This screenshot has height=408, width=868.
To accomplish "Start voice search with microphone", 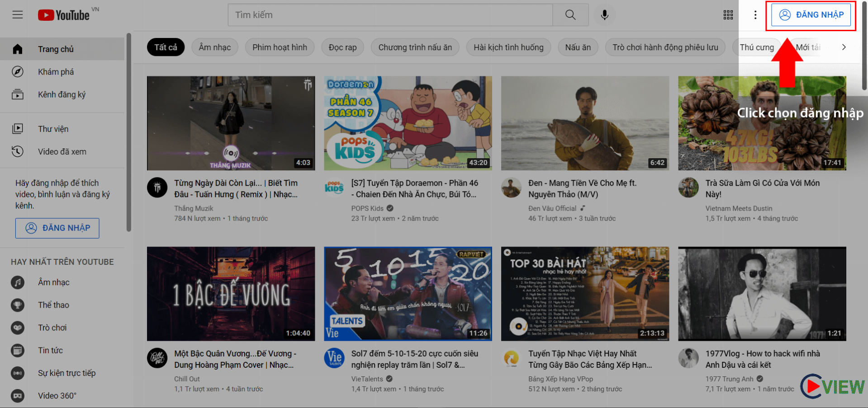I will (x=604, y=15).
